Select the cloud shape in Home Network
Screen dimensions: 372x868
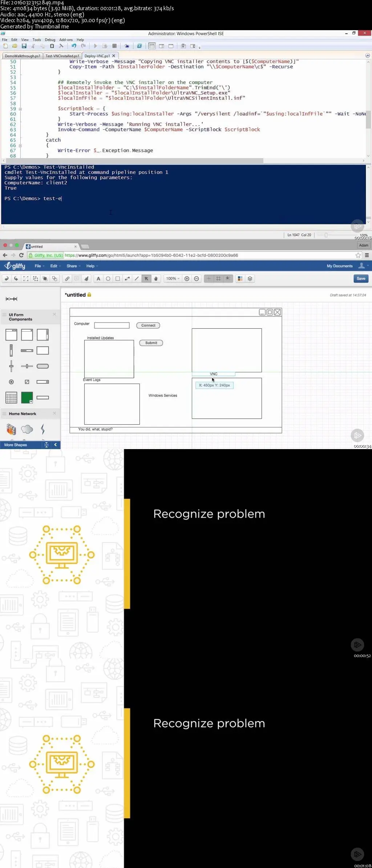click(x=27, y=429)
